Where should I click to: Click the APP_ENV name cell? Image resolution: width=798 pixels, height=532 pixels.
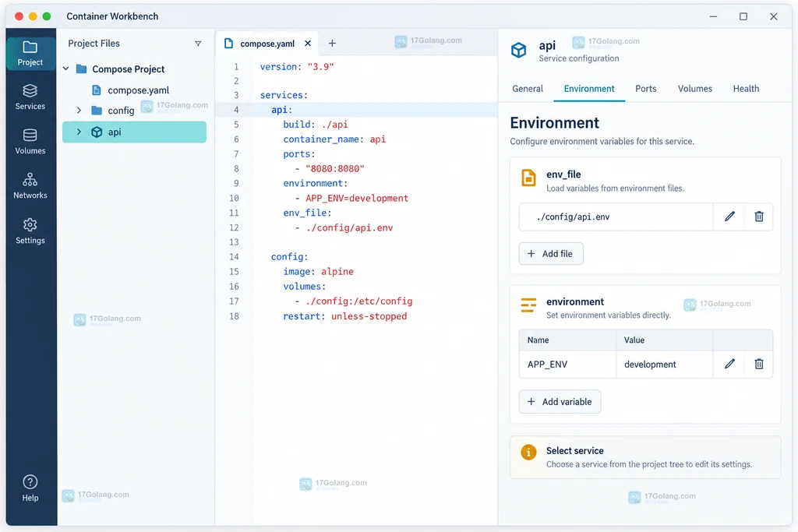pos(567,365)
